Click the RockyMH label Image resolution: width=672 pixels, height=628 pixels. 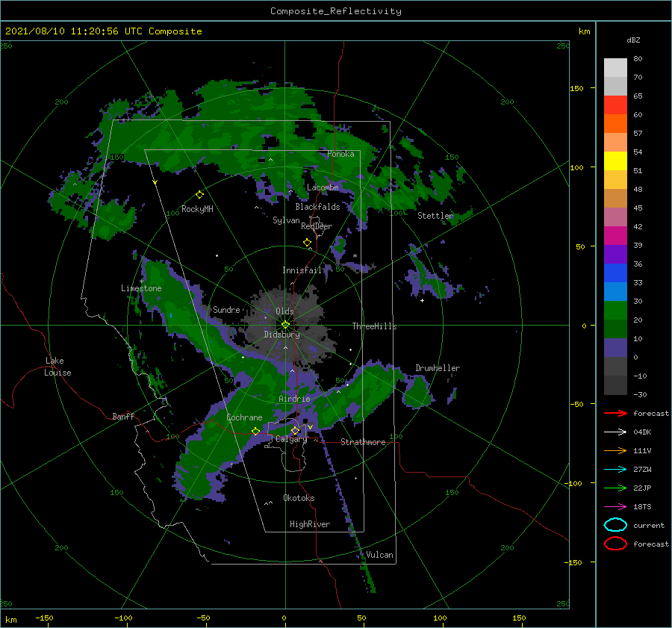tap(197, 209)
